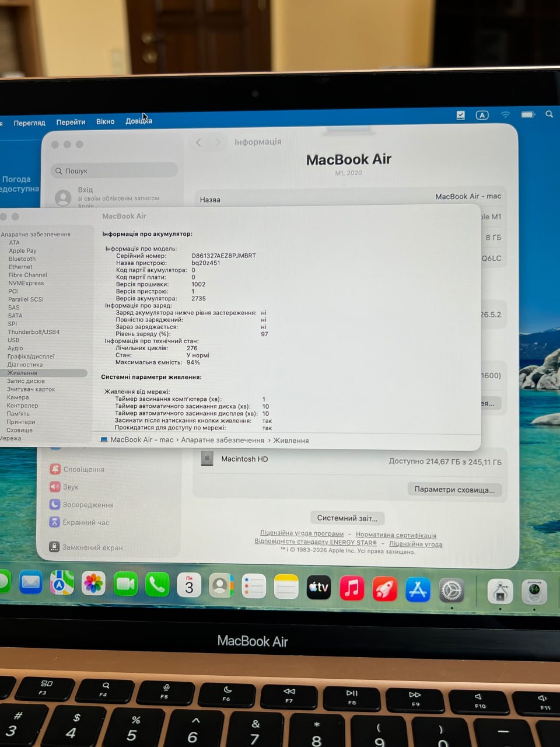Select Ethernet in hardware list
The image size is (560, 747).
click(x=20, y=267)
